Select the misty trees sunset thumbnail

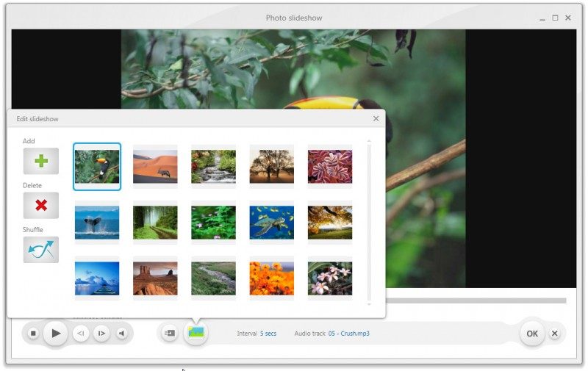pyautogui.click(x=272, y=166)
